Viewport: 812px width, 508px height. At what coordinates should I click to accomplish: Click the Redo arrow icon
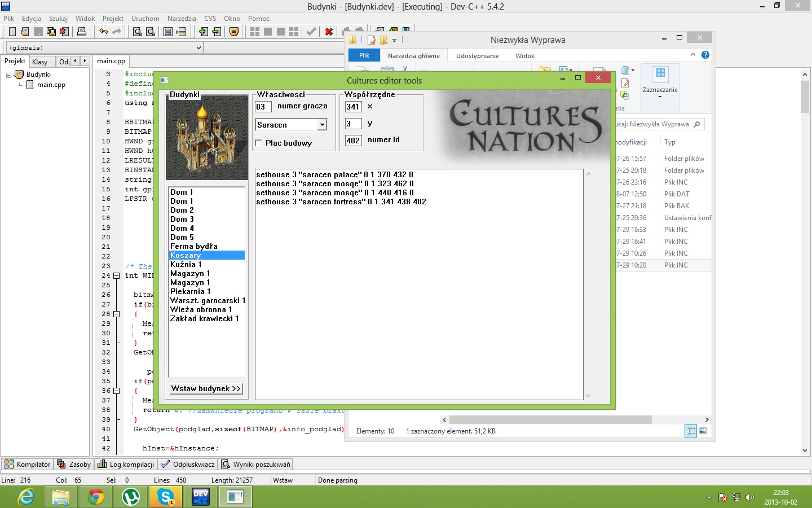pyautogui.click(x=117, y=32)
